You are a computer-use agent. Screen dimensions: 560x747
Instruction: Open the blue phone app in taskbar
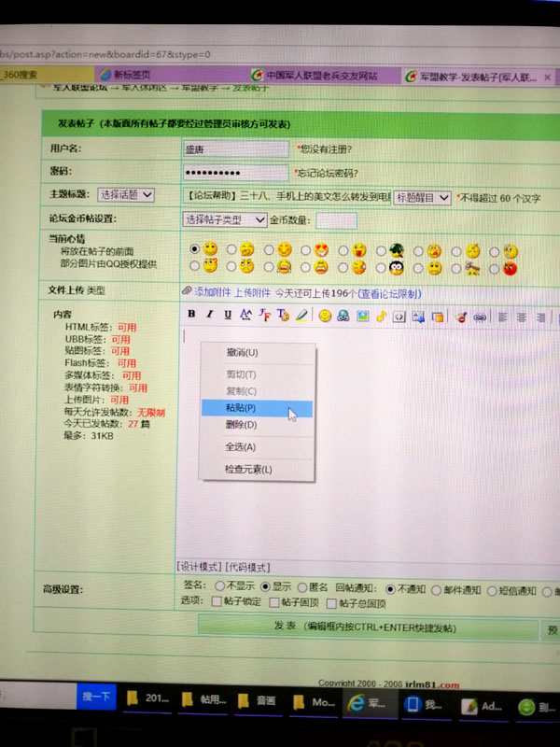coord(423,705)
